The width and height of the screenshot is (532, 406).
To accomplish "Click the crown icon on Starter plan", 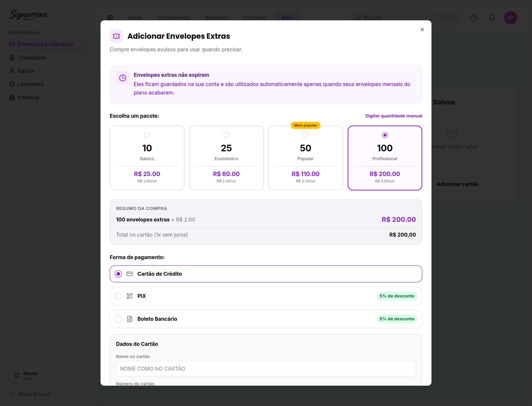I will point(17,376).
